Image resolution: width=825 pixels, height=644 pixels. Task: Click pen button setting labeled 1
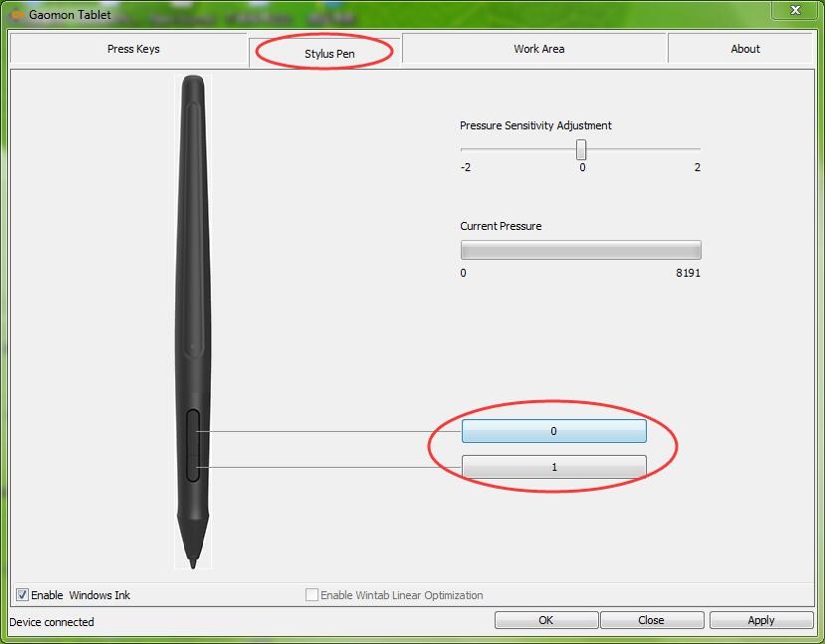click(x=554, y=467)
